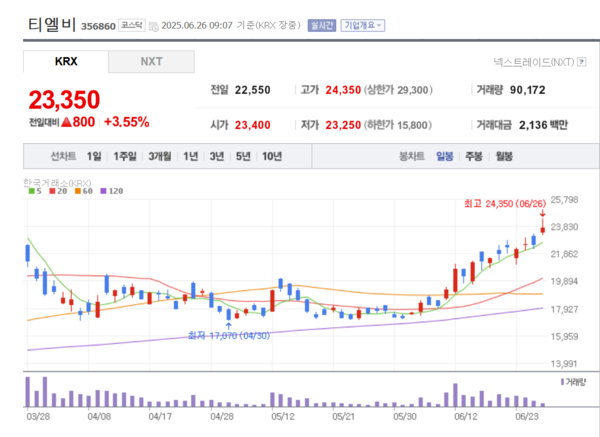Click the 최저 17,070 (04/30) low marker
Screen dimensions: 600x437
pyautogui.click(x=229, y=336)
